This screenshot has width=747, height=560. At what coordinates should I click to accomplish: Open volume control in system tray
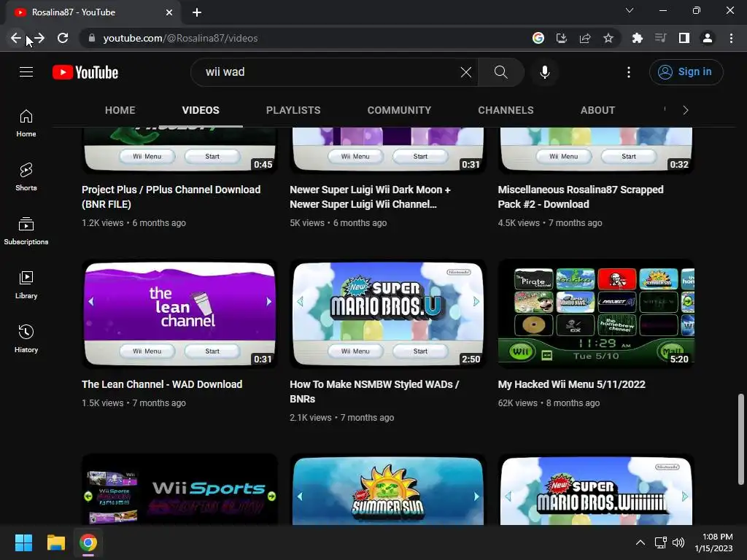(x=678, y=542)
